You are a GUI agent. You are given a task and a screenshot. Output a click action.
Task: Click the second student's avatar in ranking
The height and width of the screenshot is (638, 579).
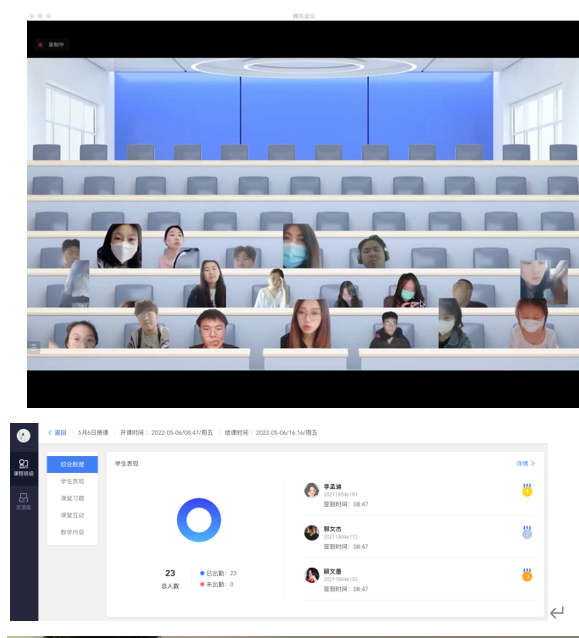coord(312,533)
